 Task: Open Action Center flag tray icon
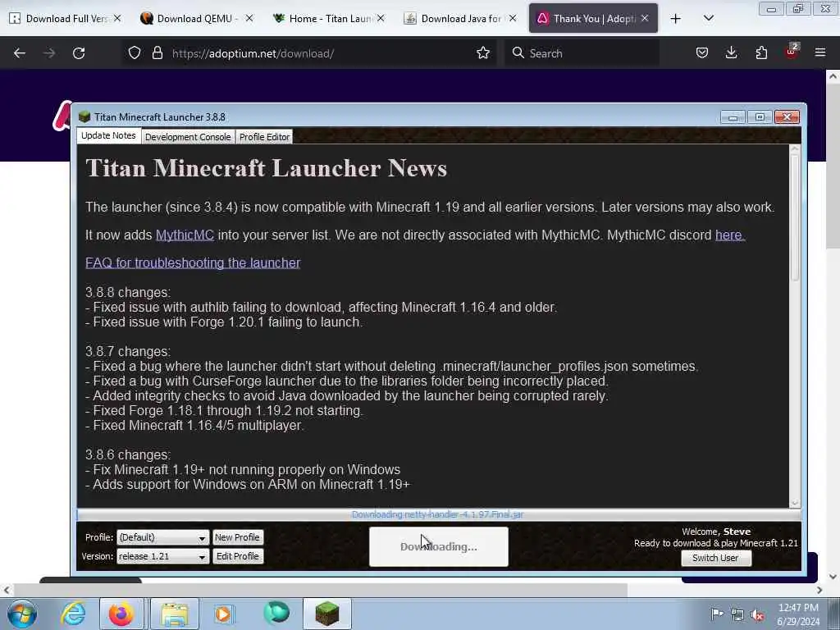[716, 614]
